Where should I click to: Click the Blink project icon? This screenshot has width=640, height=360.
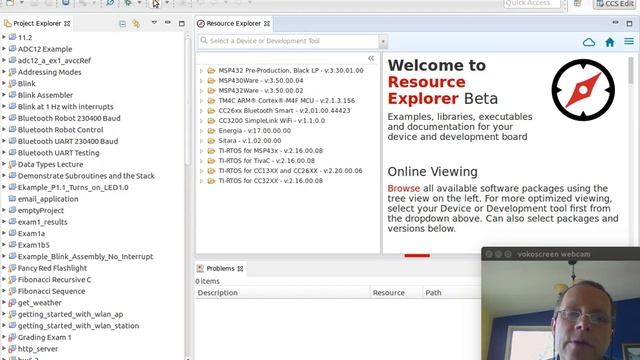click(x=12, y=83)
